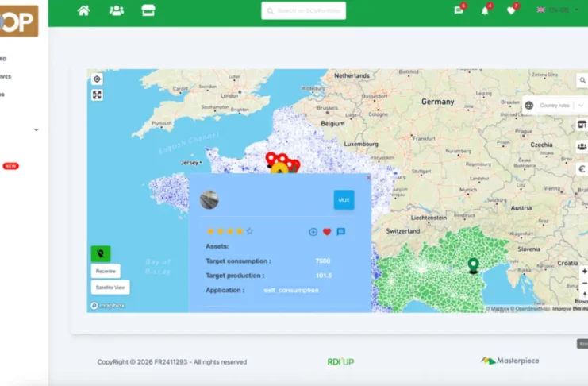Click the target consumption value 7500
This screenshot has width=588, height=386.
coord(323,261)
